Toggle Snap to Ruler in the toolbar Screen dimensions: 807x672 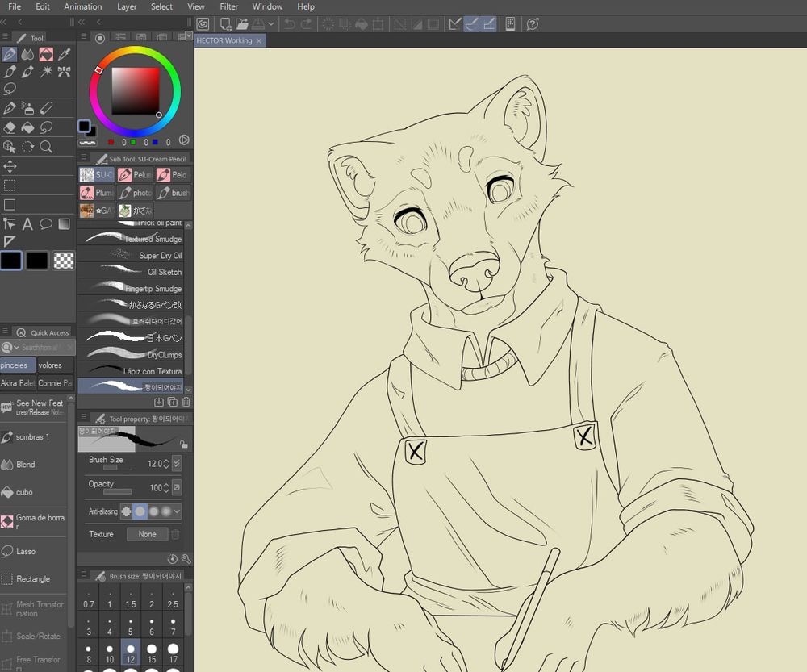[455, 24]
